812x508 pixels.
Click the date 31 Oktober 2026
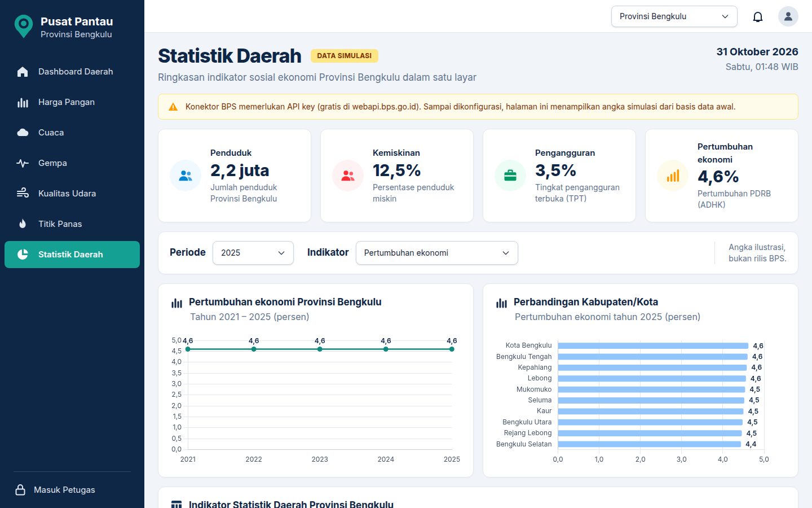coord(757,52)
